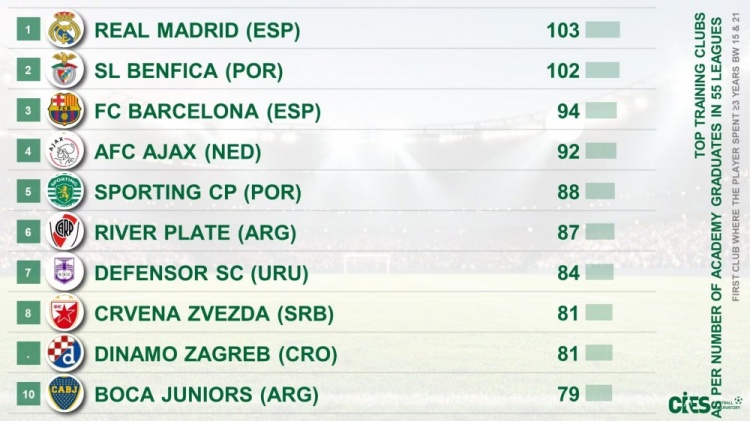Click the Crvena Zvezda red-white crest
The image size is (750, 421).
pyautogui.click(x=65, y=313)
